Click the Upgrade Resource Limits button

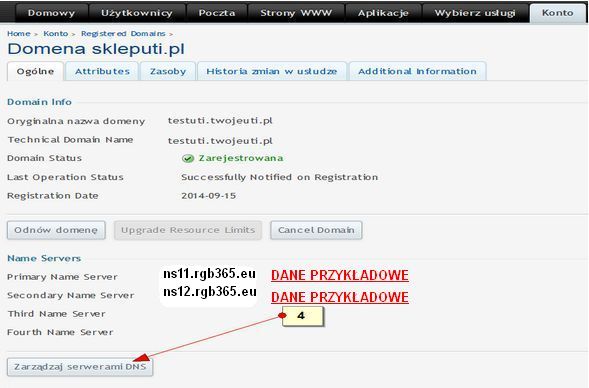click(188, 230)
